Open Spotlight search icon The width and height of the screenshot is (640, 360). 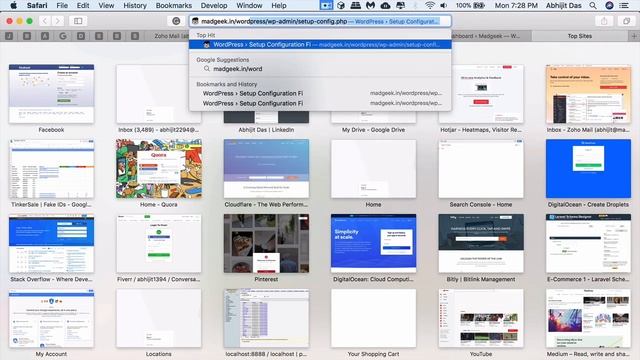coord(593,5)
